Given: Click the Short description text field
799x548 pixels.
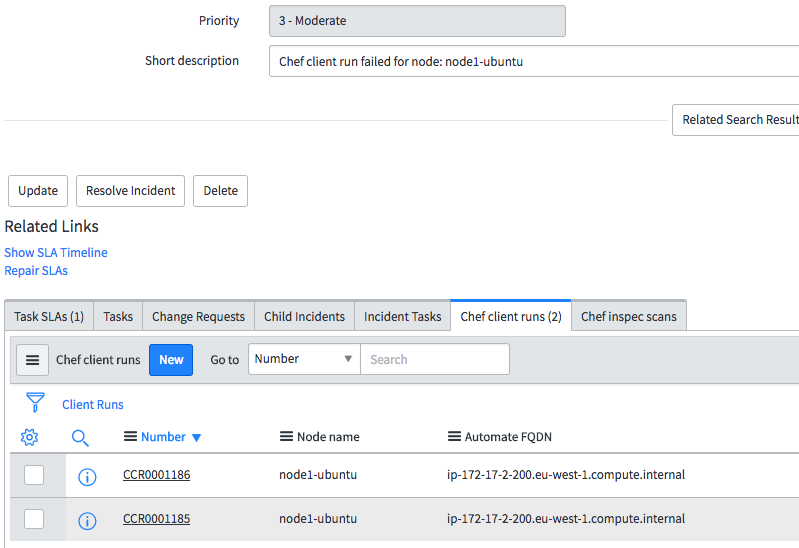Looking at the screenshot, I should coord(534,61).
